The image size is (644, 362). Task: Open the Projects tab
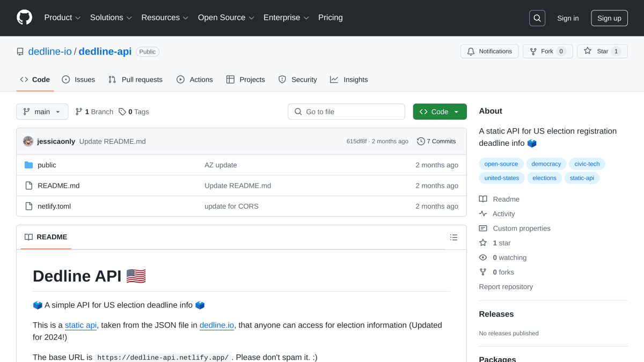tap(246, 79)
